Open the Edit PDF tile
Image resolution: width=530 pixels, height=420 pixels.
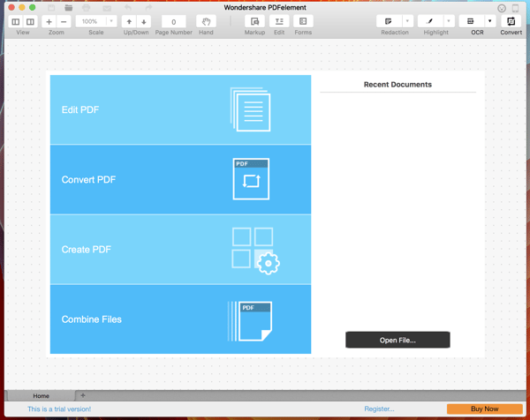pyautogui.click(x=180, y=109)
